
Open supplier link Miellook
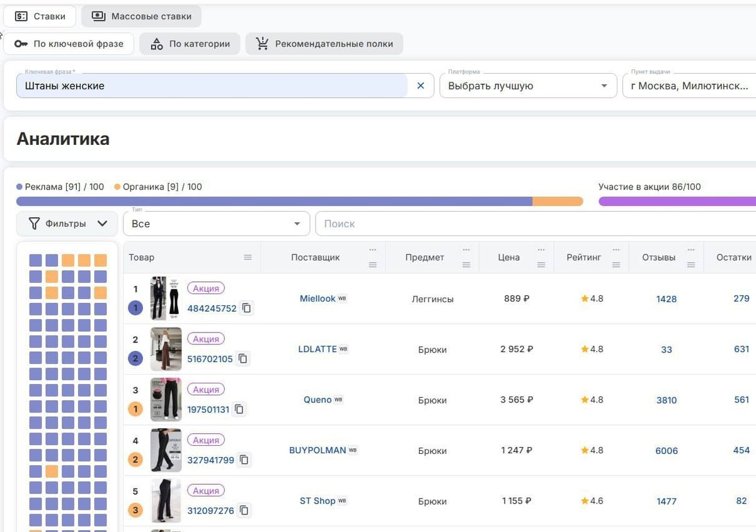(318, 298)
